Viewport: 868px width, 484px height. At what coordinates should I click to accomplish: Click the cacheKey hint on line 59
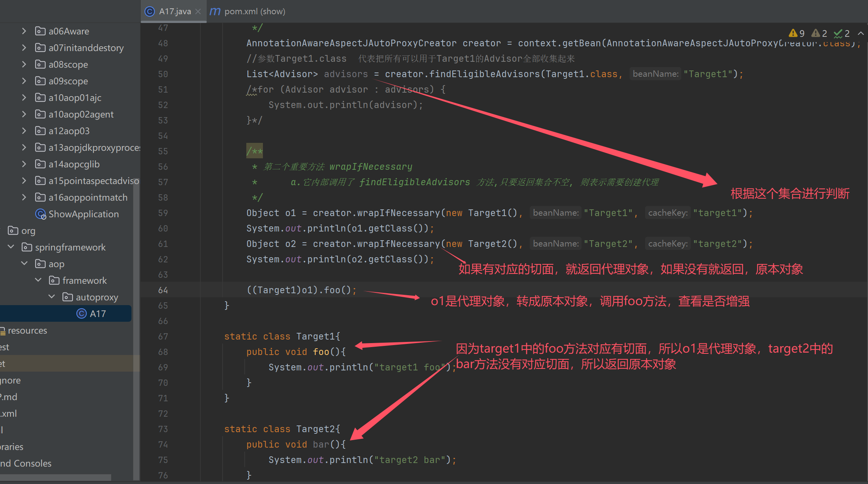coord(668,213)
